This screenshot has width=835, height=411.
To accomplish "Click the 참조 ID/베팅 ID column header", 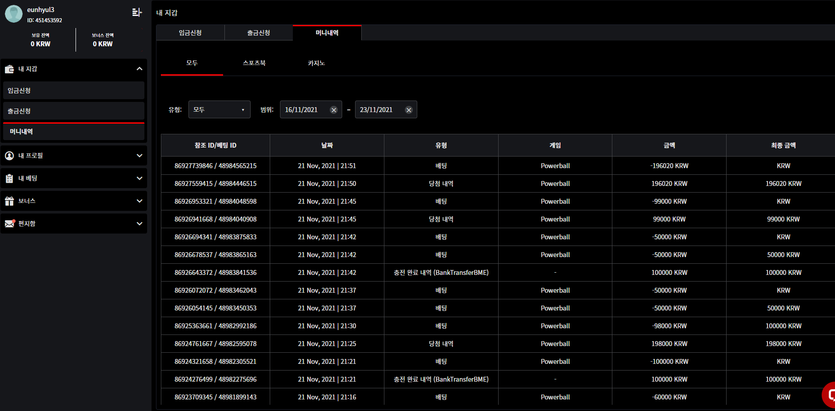I will [216, 145].
